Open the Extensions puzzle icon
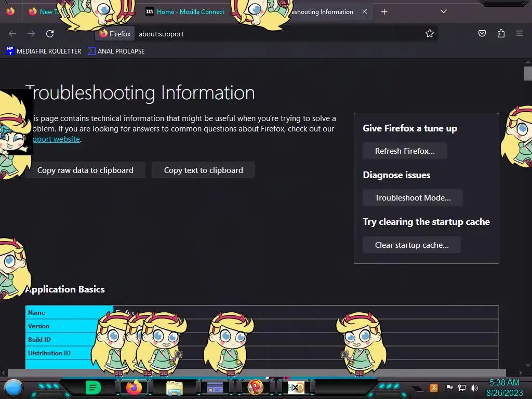 pos(501,33)
